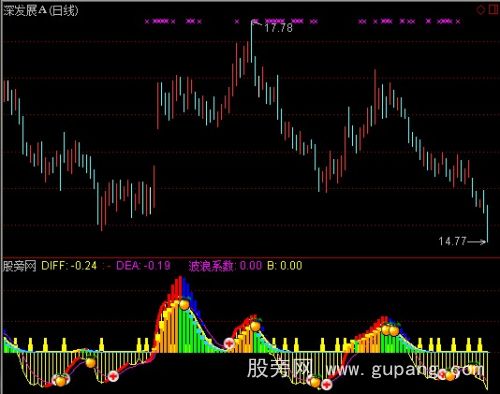Click the 17.78 high price label
The width and height of the screenshot is (500, 394).
pyautogui.click(x=279, y=28)
